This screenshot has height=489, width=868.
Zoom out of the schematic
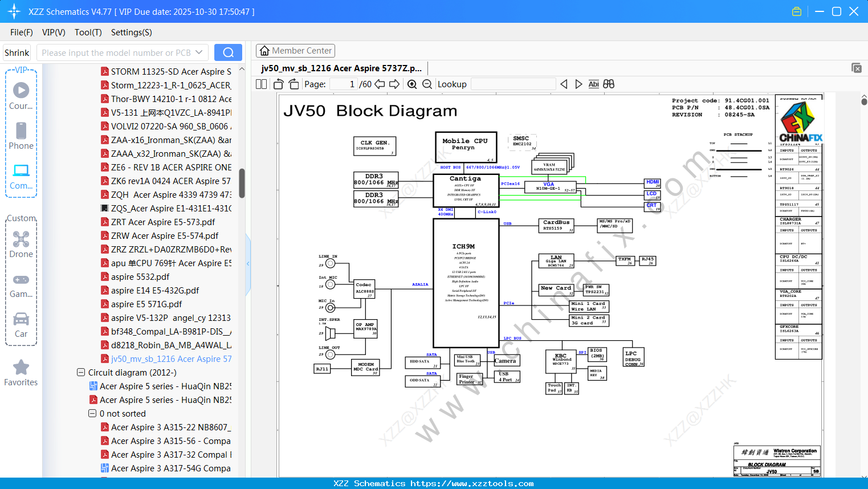point(427,84)
